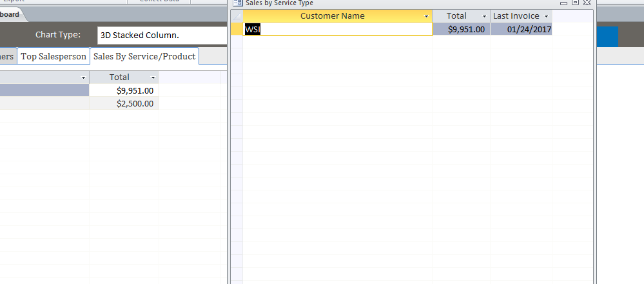Click the Chart Type combo box
The image size is (644, 284).
click(x=162, y=35)
